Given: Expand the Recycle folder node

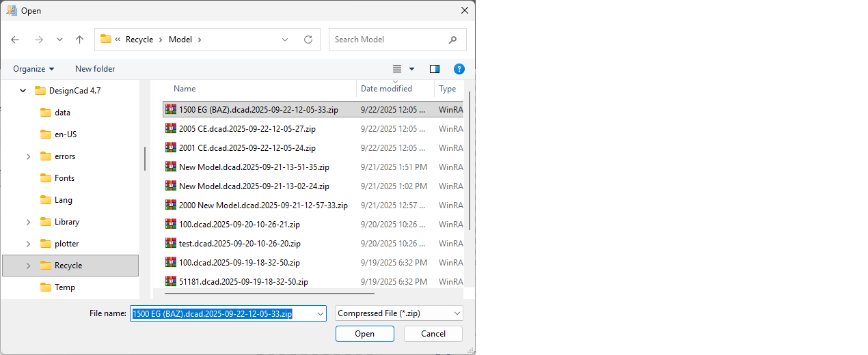Looking at the screenshot, I should coord(28,266).
